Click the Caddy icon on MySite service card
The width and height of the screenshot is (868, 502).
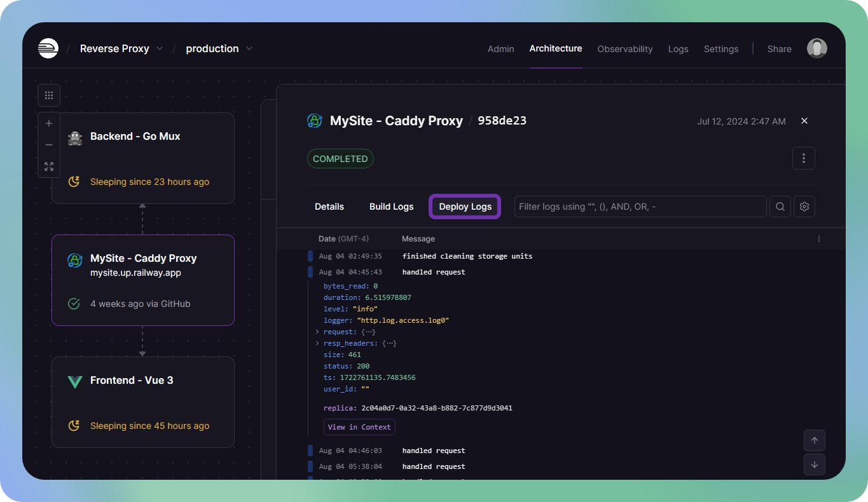point(75,261)
